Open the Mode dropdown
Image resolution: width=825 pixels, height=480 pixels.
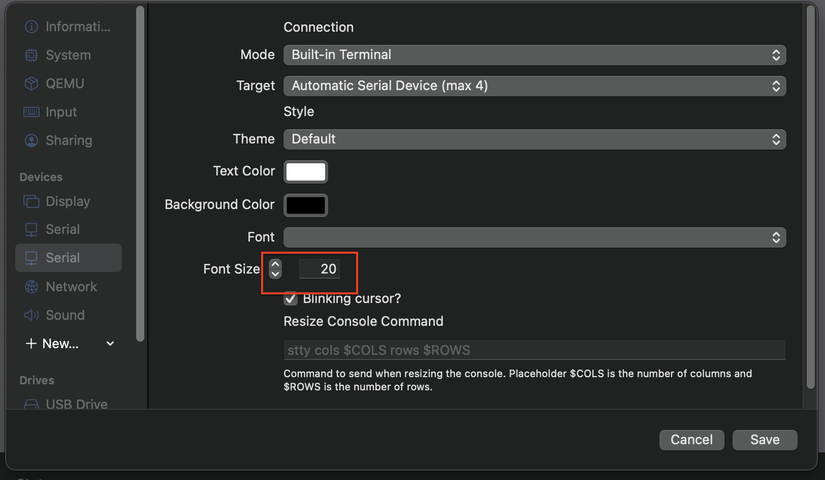[x=534, y=55]
